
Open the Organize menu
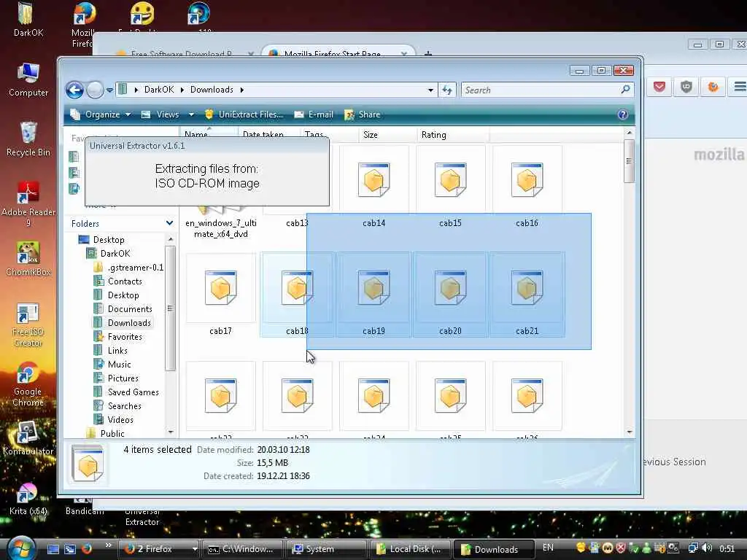tap(101, 114)
